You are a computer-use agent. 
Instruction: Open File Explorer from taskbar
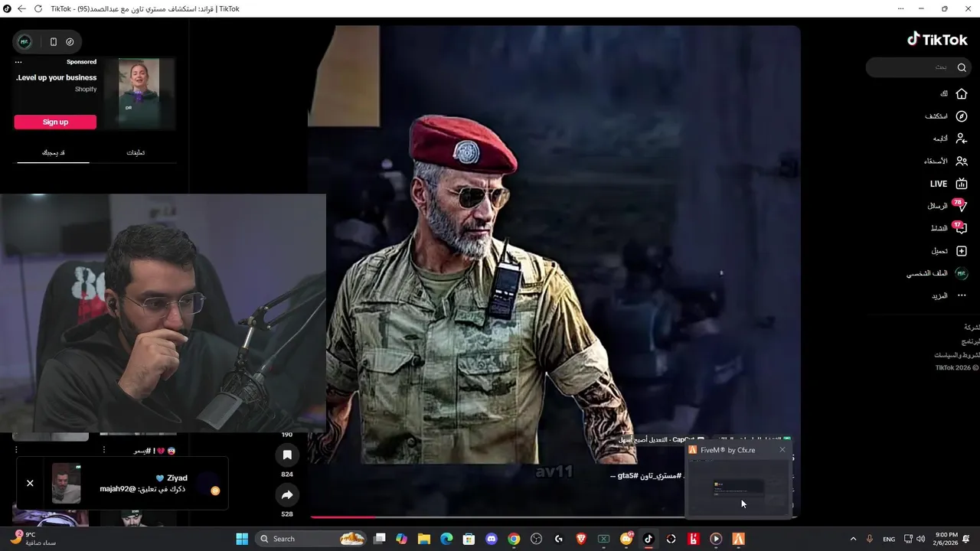coord(424,539)
